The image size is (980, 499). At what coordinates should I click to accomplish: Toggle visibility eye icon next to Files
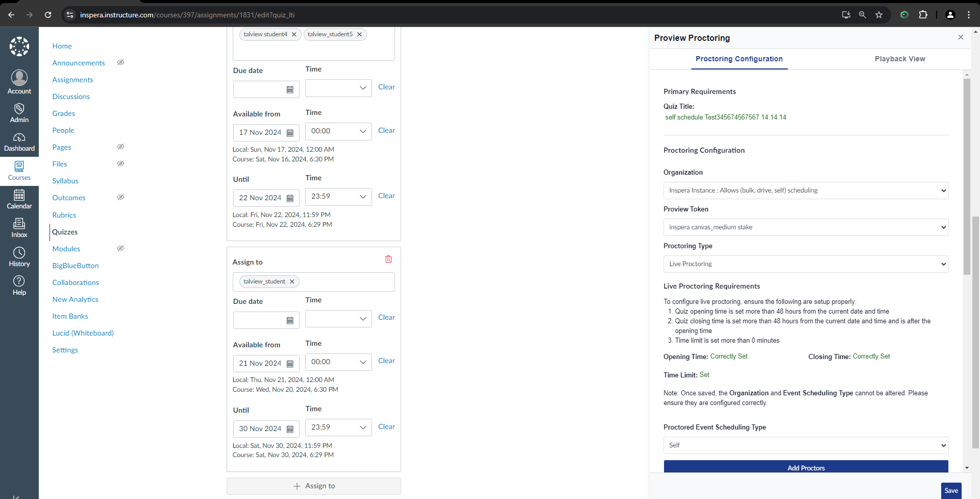[x=120, y=163]
